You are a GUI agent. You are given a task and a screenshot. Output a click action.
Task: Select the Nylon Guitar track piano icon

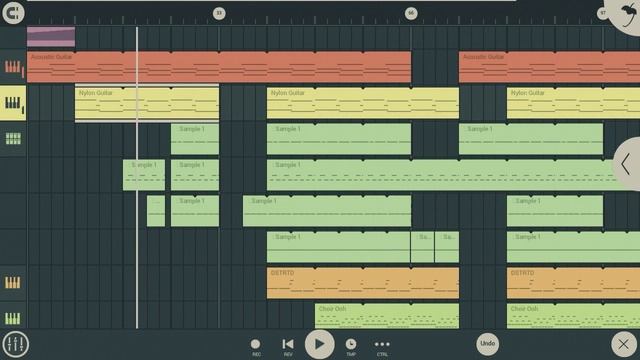(x=13, y=103)
